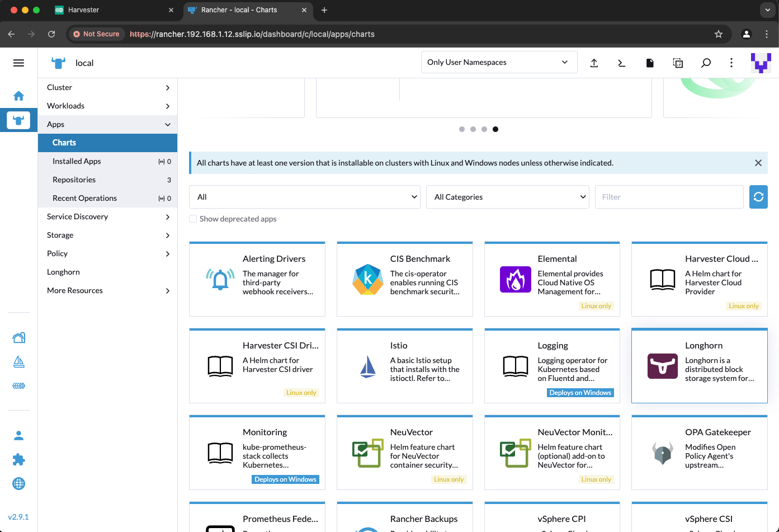Open Global Settings globe icon
The height and width of the screenshot is (532, 779).
click(x=18, y=483)
